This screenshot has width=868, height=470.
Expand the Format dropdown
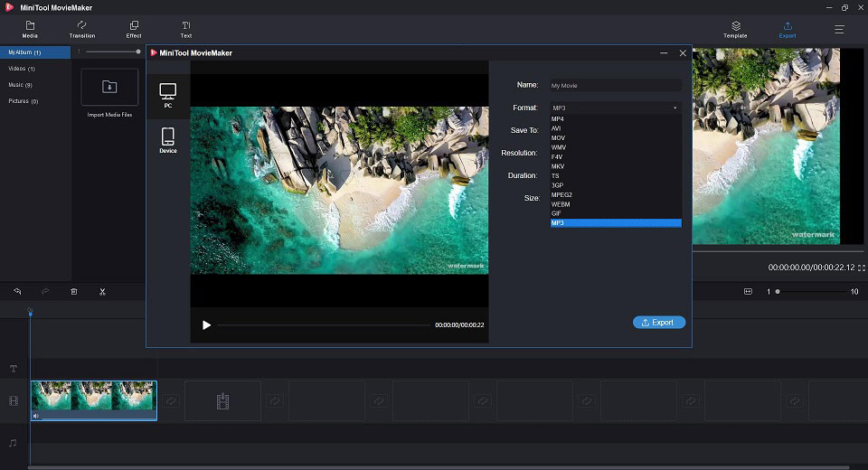click(x=615, y=108)
